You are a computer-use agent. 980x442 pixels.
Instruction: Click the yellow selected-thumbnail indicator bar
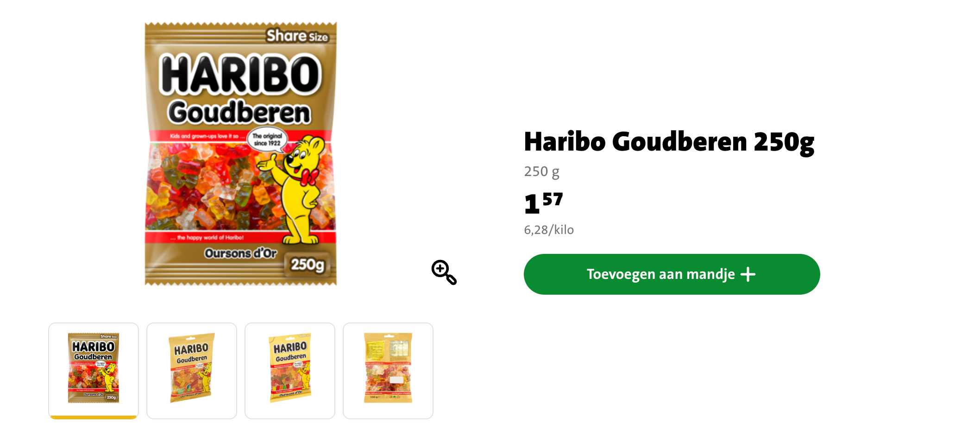(x=94, y=417)
